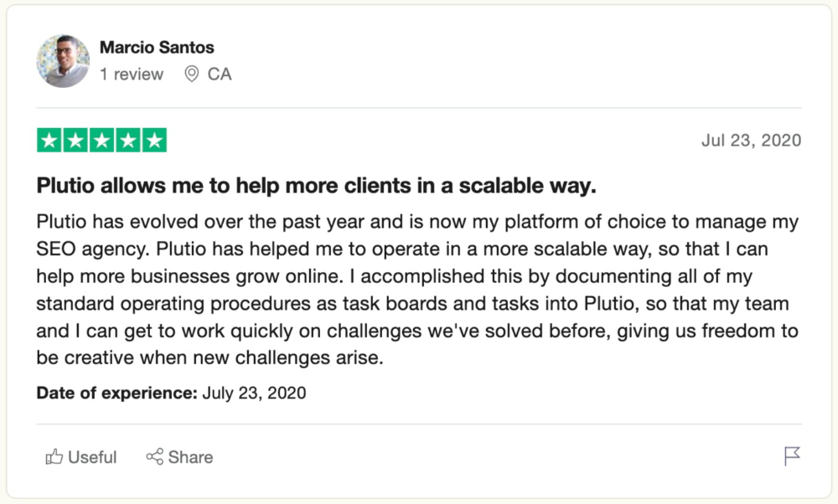Click the fifth green rating star
Image resolution: width=838 pixels, height=504 pixels.
pos(154,141)
